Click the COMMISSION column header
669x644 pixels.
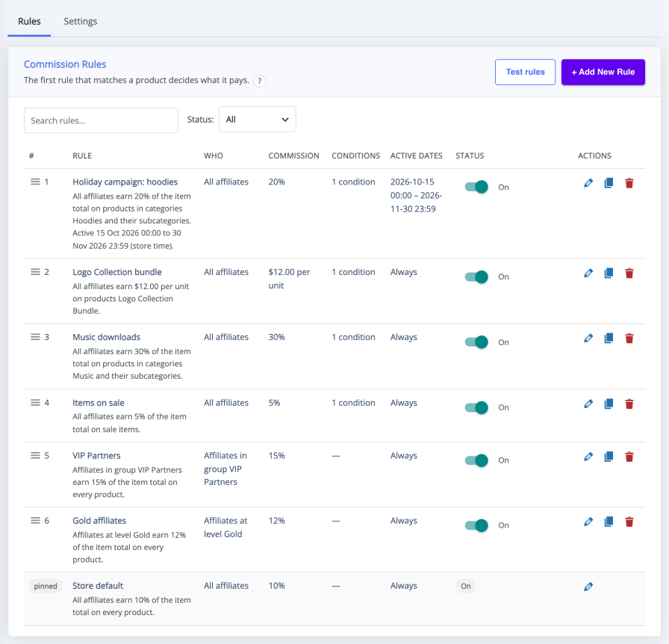tap(293, 156)
